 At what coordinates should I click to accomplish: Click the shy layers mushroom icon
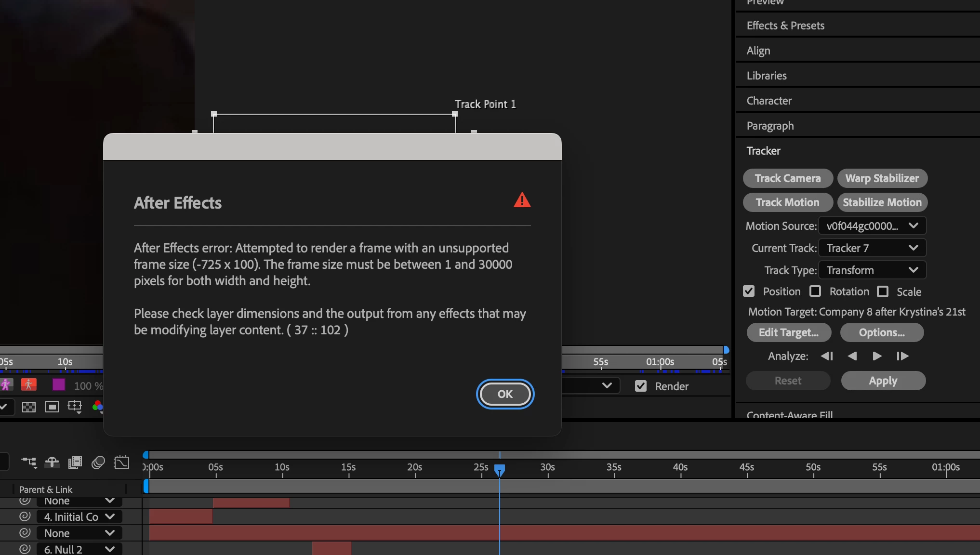point(52,463)
